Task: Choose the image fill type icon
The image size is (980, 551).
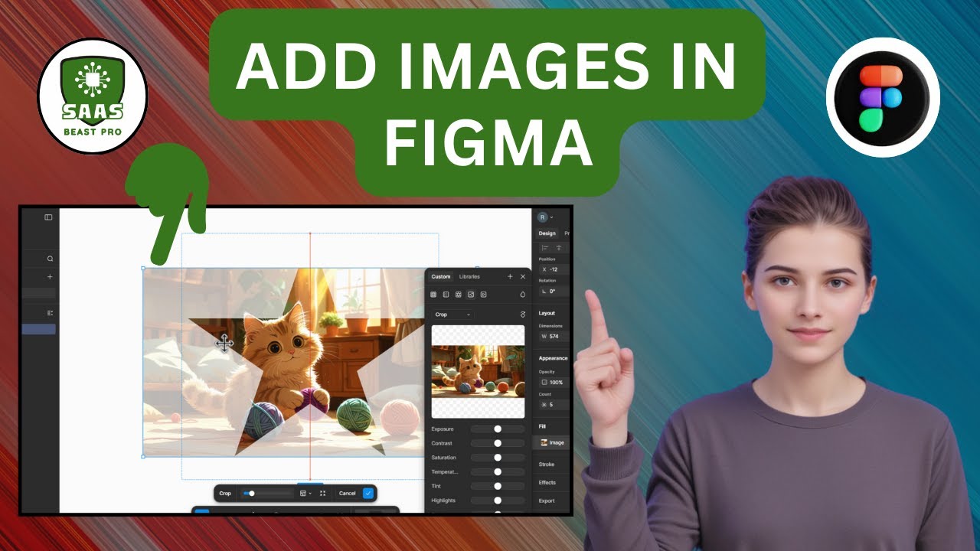Action: click(x=471, y=294)
